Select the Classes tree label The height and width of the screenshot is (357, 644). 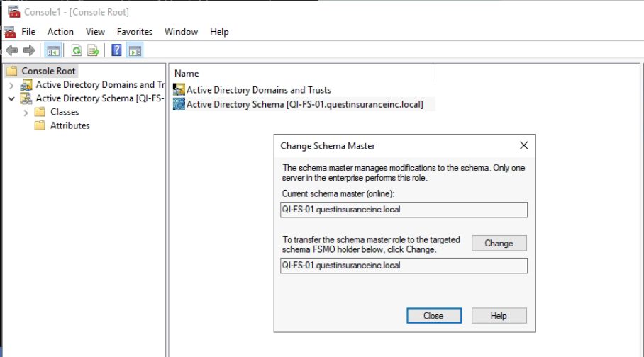click(65, 112)
